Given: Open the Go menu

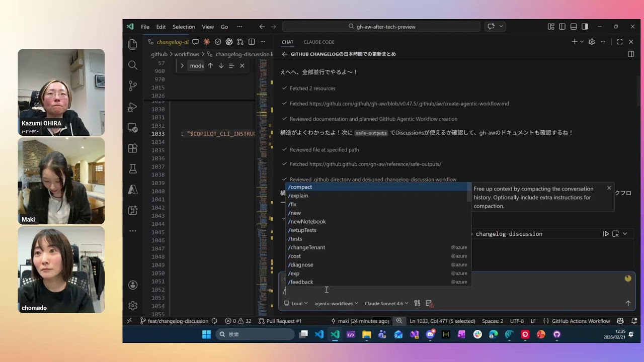Looking at the screenshot, I should tap(224, 27).
